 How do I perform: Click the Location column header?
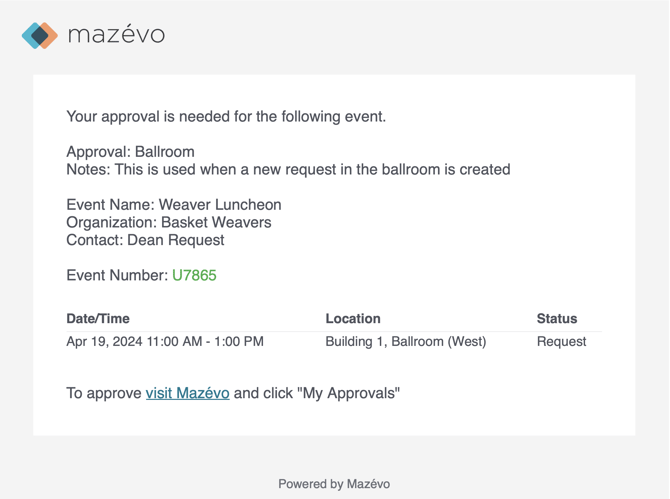[353, 319]
